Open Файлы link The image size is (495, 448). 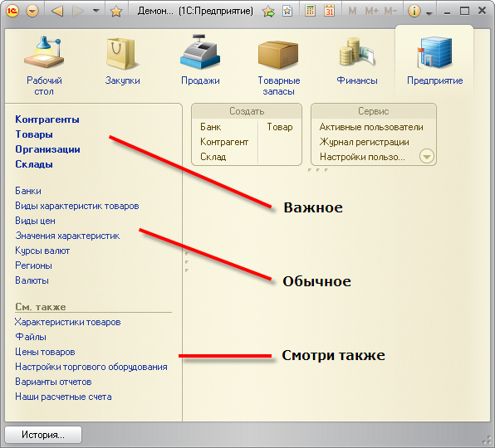pyautogui.click(x=31, y=337)
